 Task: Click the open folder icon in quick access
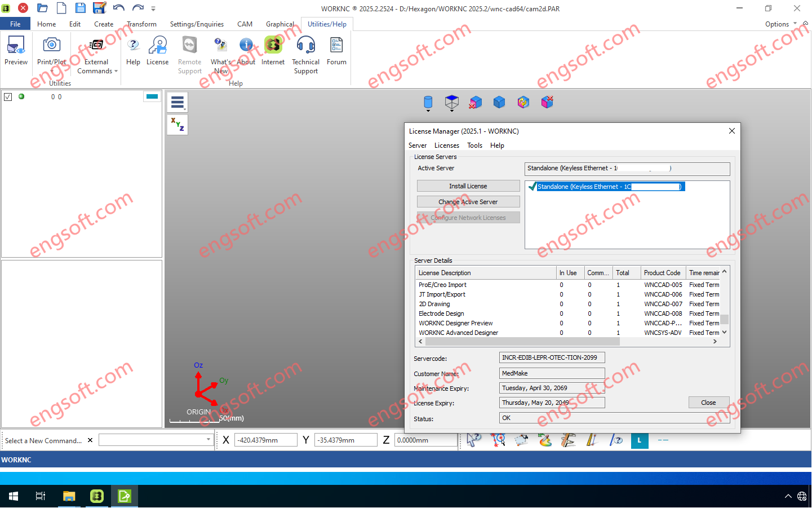42,8
